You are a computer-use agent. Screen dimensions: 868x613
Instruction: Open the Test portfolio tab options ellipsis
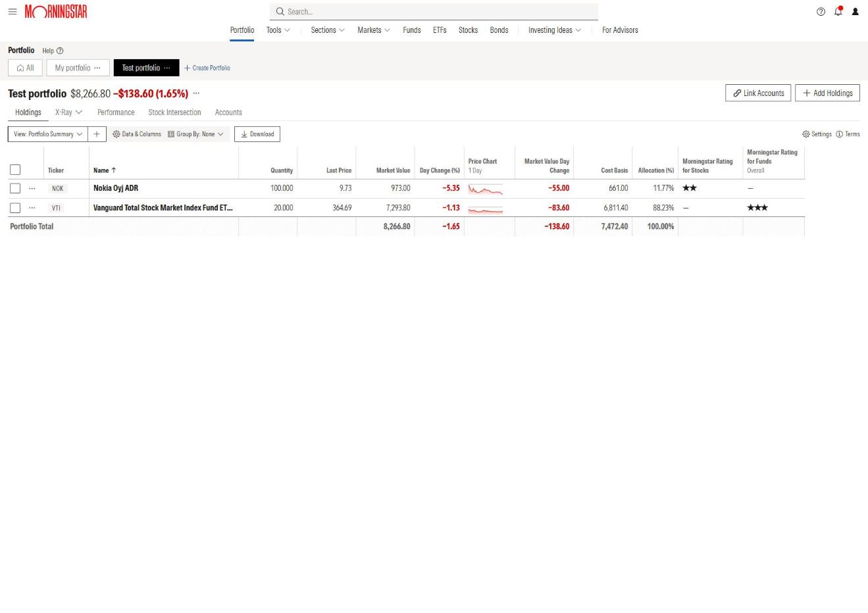(166, 68)
